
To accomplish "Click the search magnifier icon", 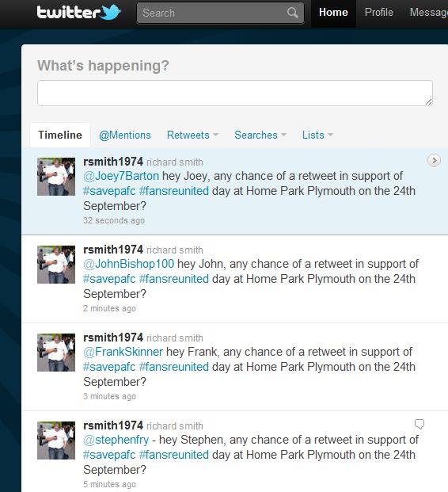I will [x=292, y=13].
